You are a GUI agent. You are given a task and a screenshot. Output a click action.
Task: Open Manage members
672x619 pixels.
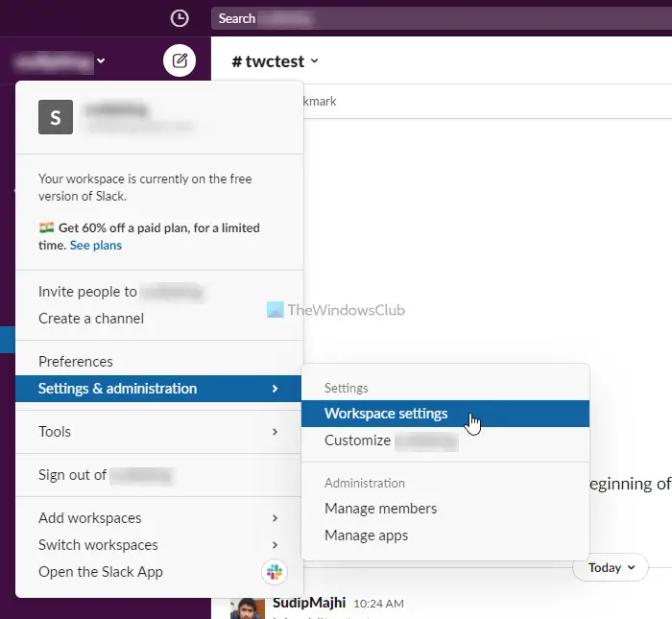[445, 509]
